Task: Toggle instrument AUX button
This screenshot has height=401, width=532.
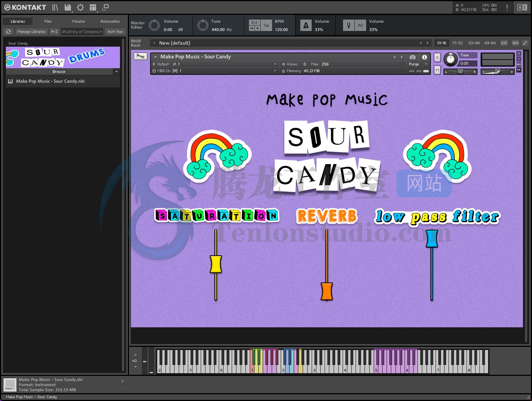Action: [519, 65]
